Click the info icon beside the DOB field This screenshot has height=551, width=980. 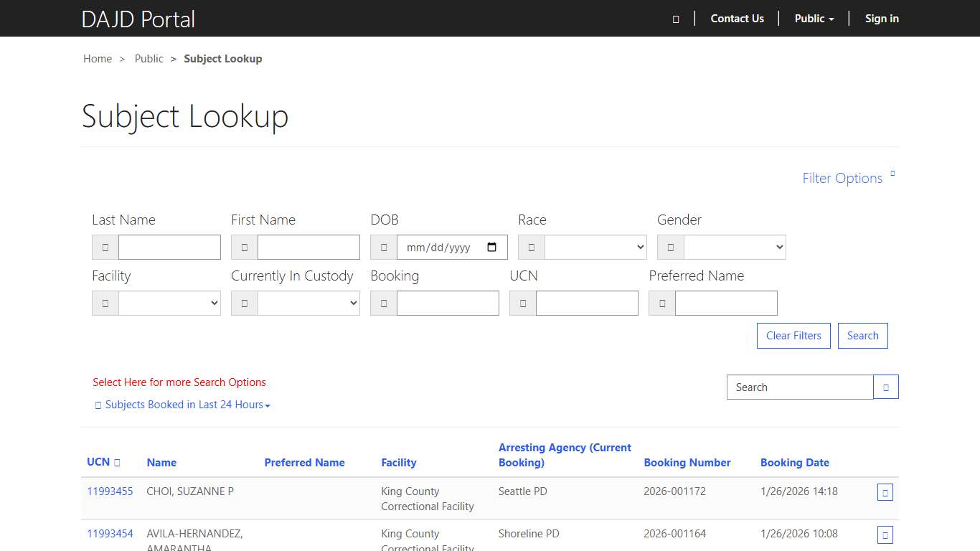383,247
